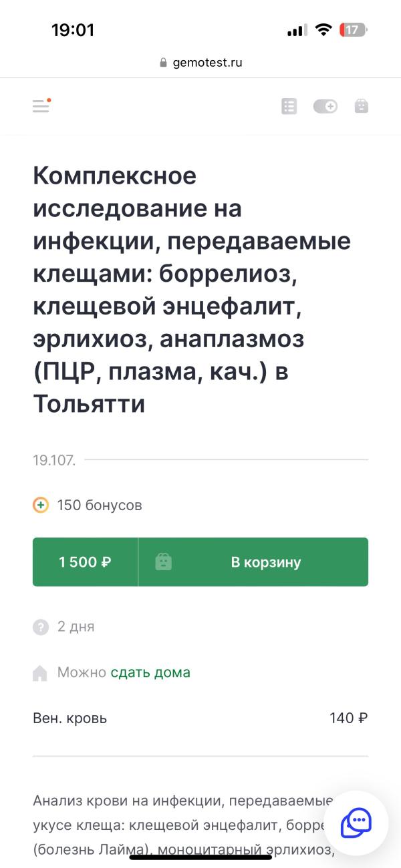The height and width of the screenshot is (868, 401).
Task: Click the 1 500 ₽ price button
Action: (85, 562)
